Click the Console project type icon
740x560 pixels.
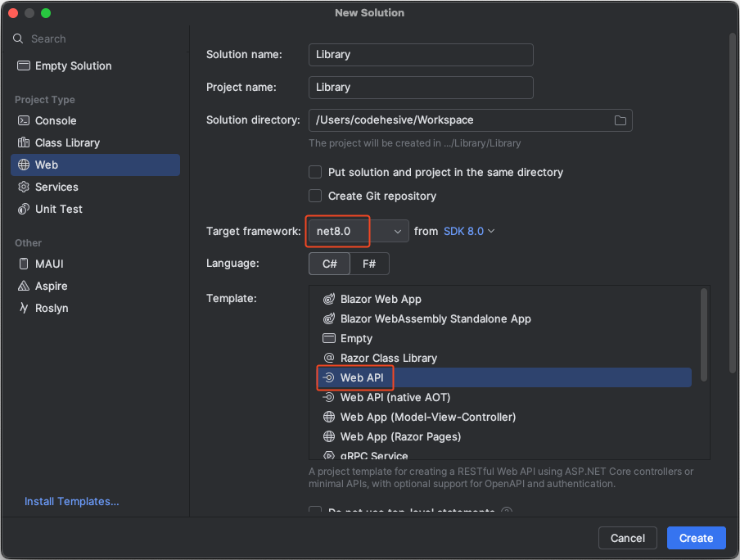pyautogui.click(x=24, y=120)
